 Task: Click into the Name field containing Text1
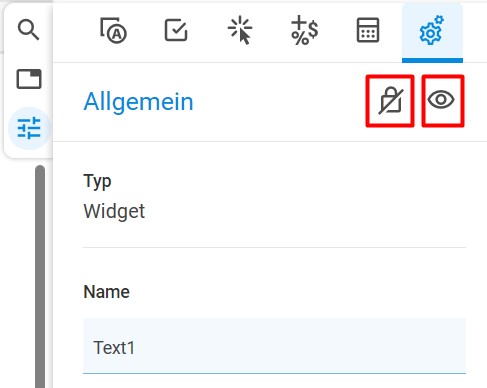[274, 346]
